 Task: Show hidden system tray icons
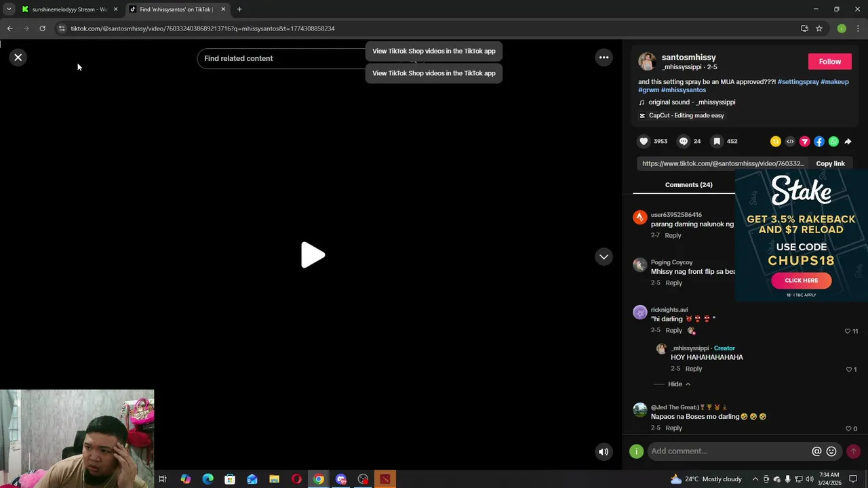coord(756,479)
